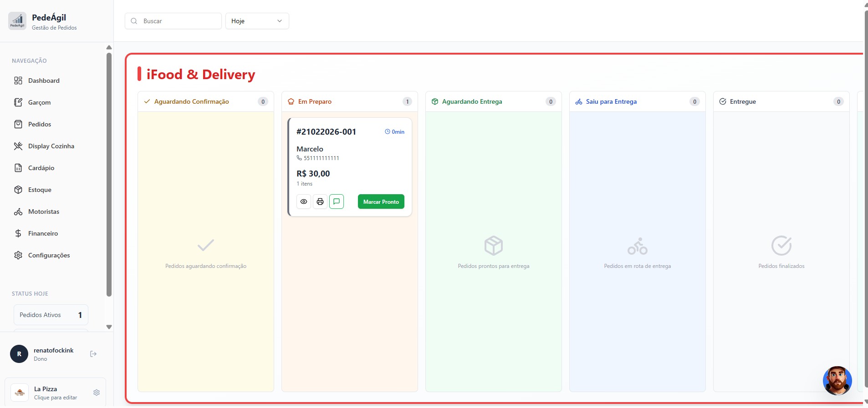Screen dimensions: 868x408
Task: Open the bearded avatar chat assistant
Action: click(837, 380)
